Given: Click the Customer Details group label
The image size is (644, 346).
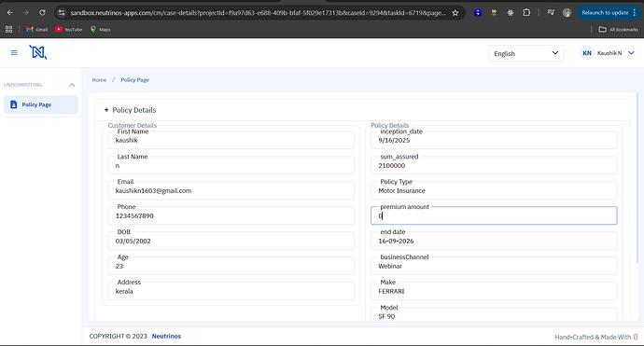Looking at the screenshot, I should tap(133, 125).
